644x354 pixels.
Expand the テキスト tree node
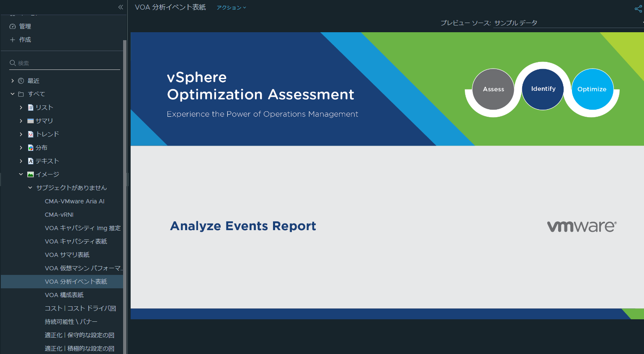21,161
